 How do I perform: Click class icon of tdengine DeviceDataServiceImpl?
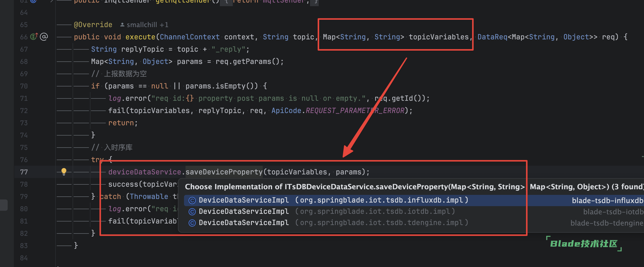click(192, 223)
